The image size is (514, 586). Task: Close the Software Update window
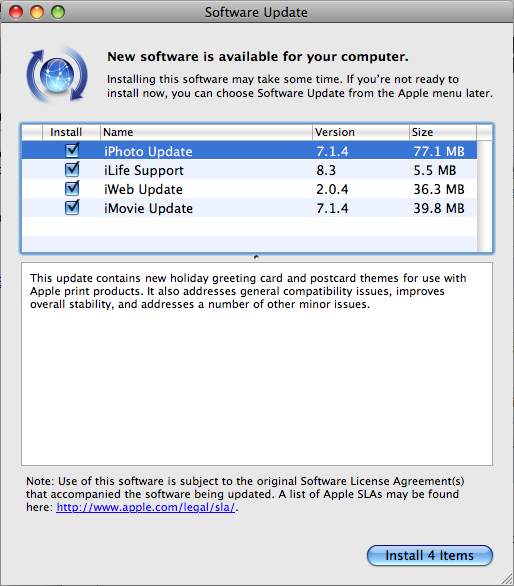tap(16, 12)
